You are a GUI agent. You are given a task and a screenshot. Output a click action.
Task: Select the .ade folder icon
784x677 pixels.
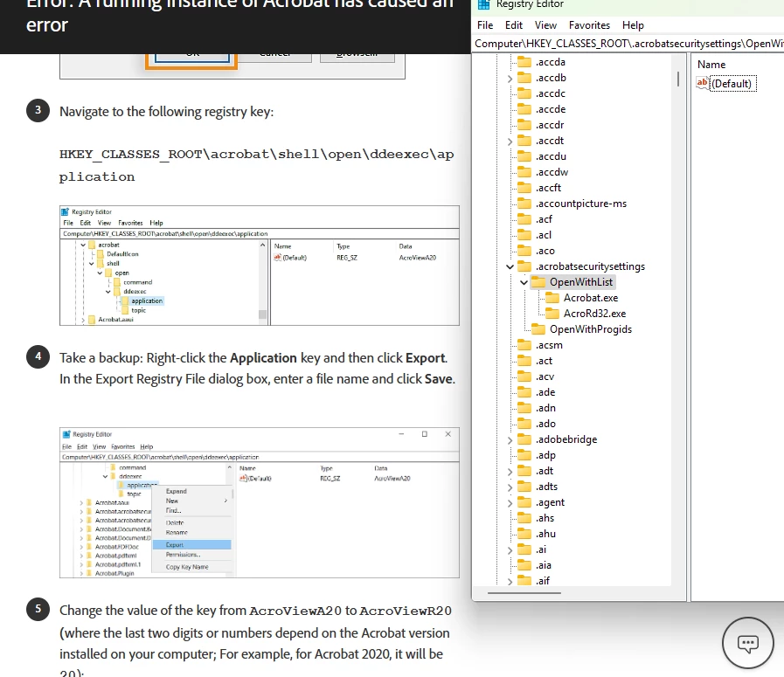pos(524,392)
